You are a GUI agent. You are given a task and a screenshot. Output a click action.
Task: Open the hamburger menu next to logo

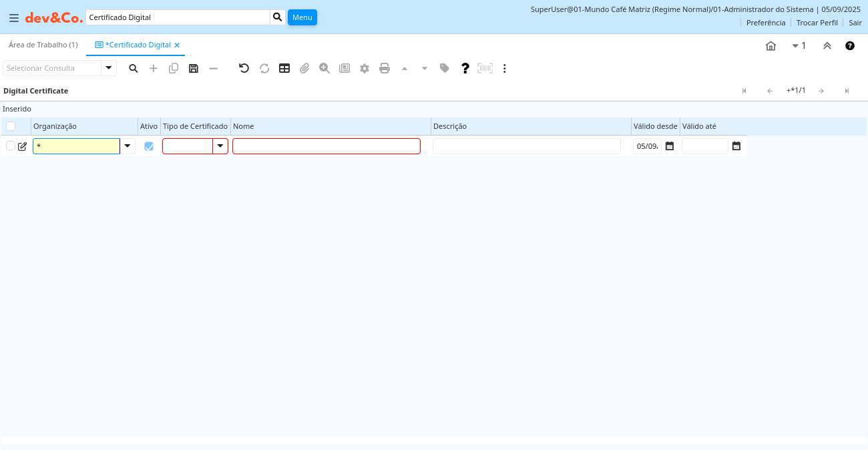tap(13, 18)
